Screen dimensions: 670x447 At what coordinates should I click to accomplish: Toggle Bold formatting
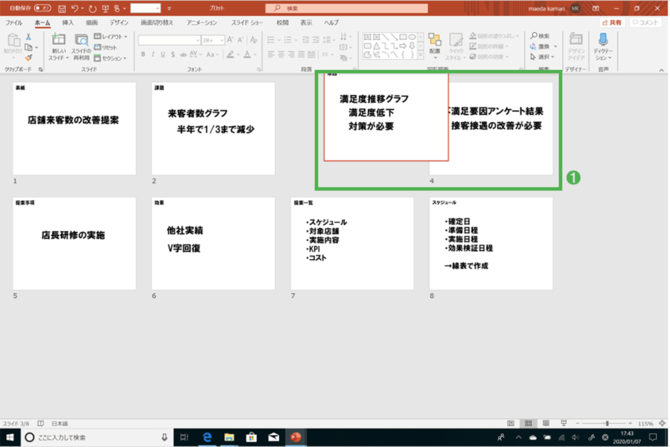(143, 55)
